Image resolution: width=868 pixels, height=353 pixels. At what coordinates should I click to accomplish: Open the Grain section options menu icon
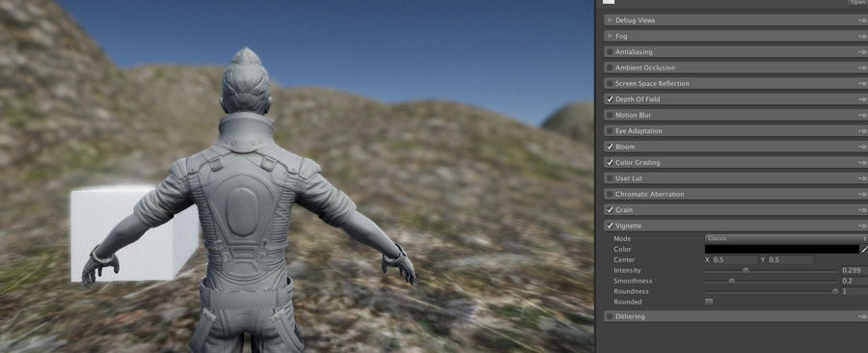pos(863,210)
